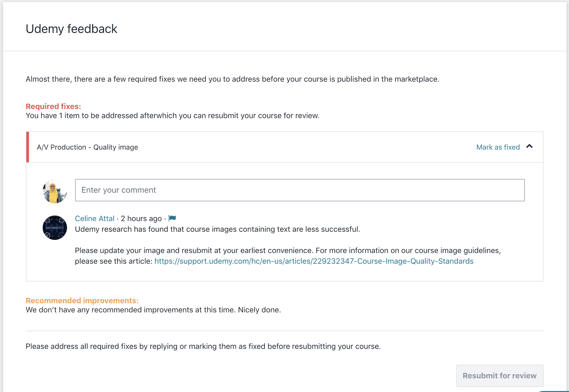The width and height of the screenshot is (569, 392).
Task: Click the Required fixes: heading
Action: pos(53,106)
